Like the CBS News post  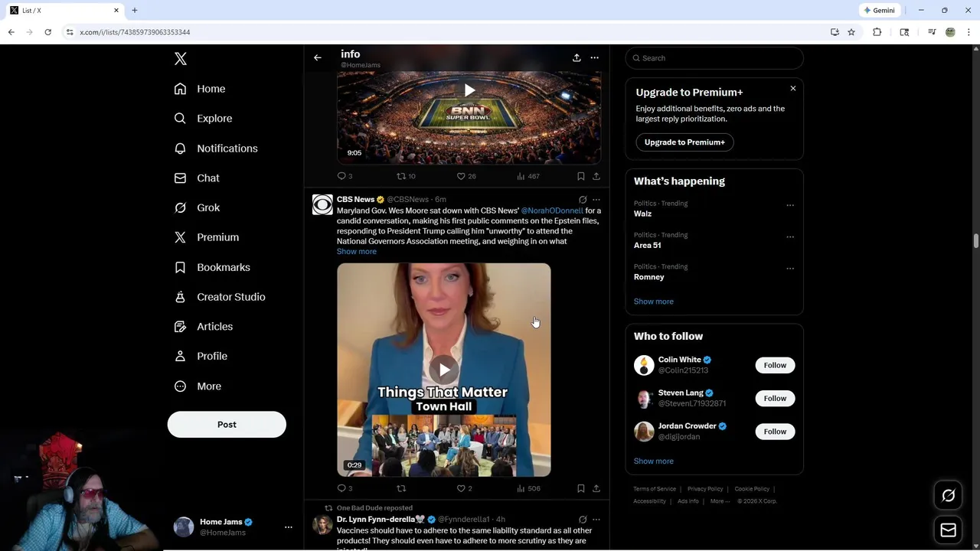465,488
